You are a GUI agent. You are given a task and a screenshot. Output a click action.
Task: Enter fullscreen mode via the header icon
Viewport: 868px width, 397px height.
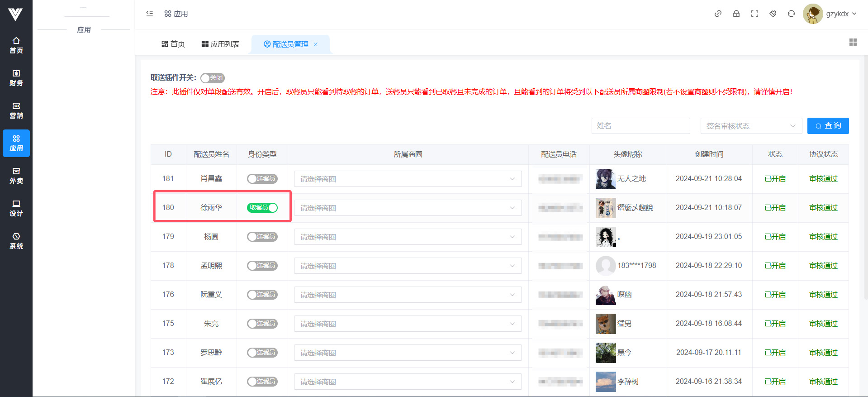click(754, 14)
